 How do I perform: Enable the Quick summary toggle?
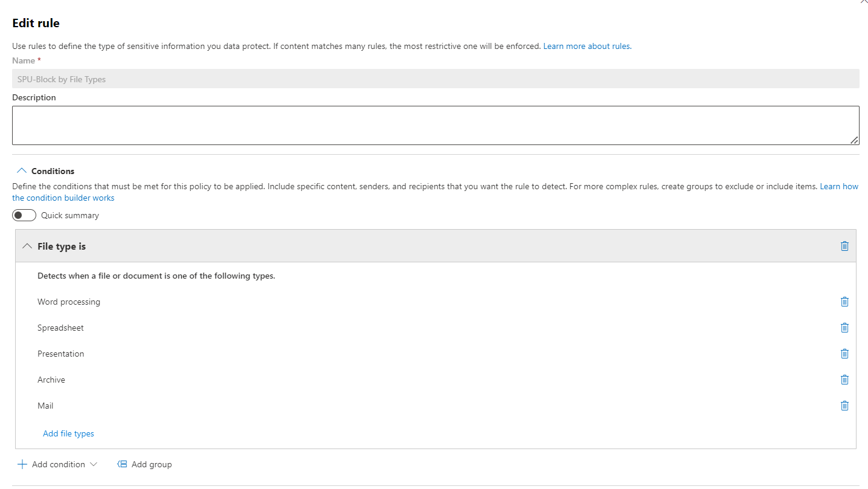(x=24, y=215)
